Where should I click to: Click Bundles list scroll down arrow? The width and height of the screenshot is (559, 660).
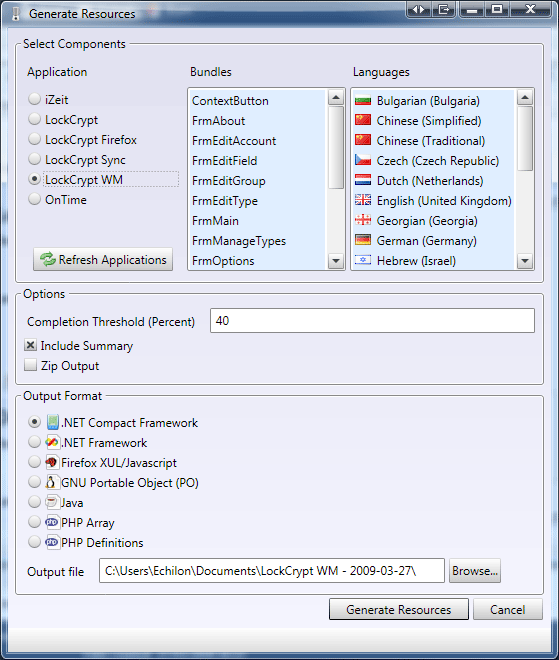pyautogui.click(x=335, y=261)
